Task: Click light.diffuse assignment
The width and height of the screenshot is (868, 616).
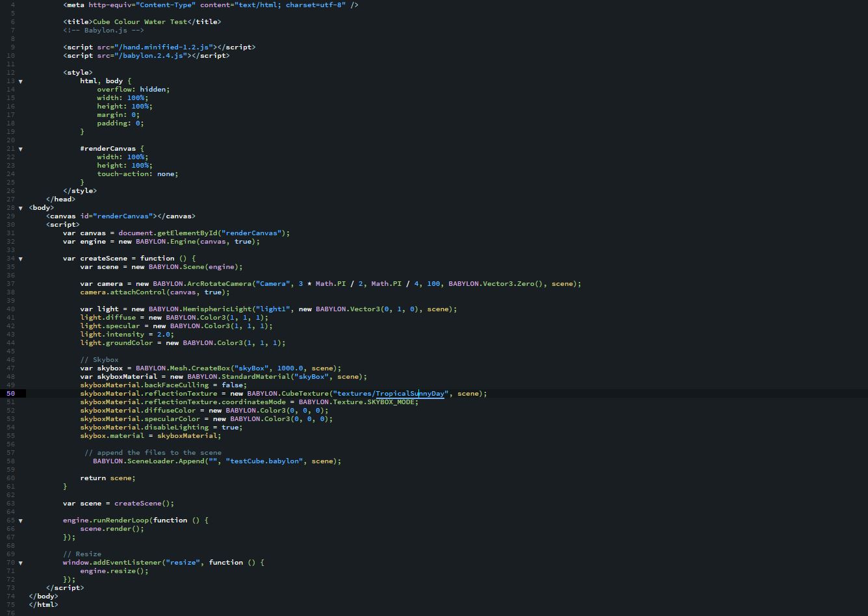Action: point(174,317)
